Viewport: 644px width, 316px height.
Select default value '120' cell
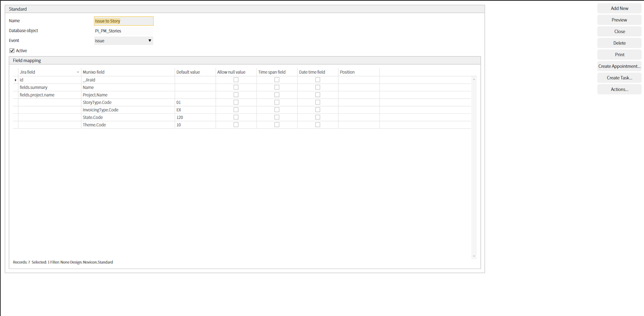[195, 117]
